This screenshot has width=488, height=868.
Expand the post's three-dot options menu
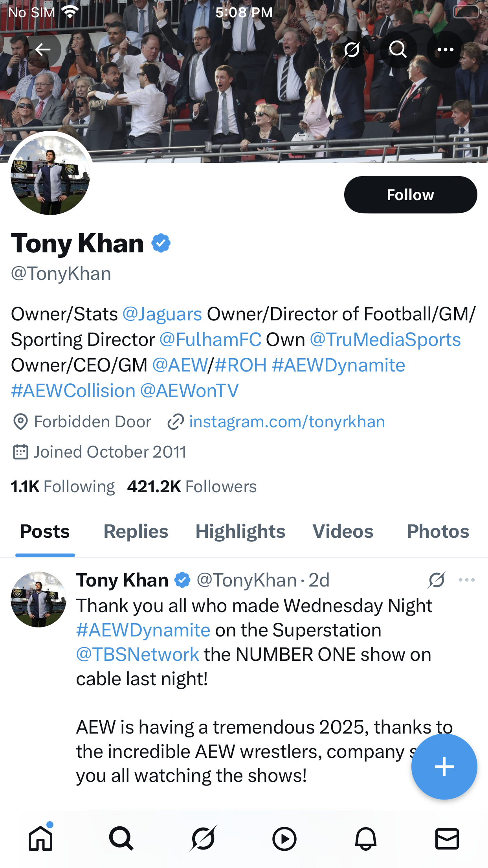tap(466, 580)
